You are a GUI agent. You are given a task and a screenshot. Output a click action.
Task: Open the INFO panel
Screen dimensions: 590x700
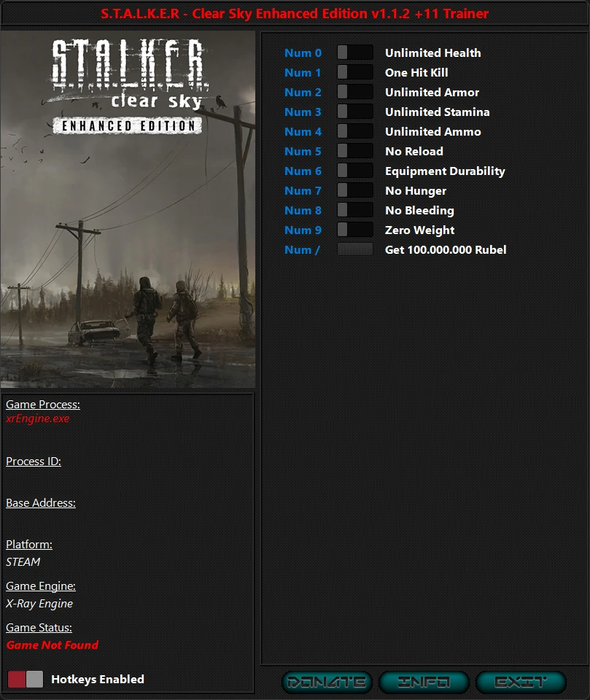(423, 682)
